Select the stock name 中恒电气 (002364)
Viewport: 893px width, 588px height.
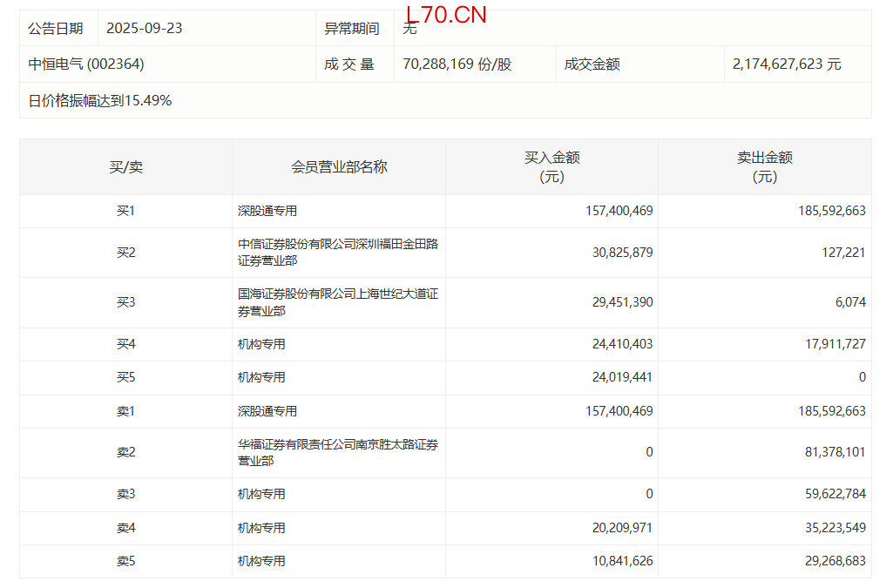click(x=86, y=64)
